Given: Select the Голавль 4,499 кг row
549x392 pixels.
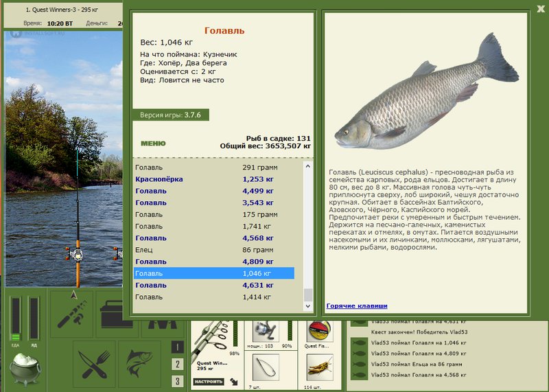Looking at the screenshot, I should click(214, 191).
